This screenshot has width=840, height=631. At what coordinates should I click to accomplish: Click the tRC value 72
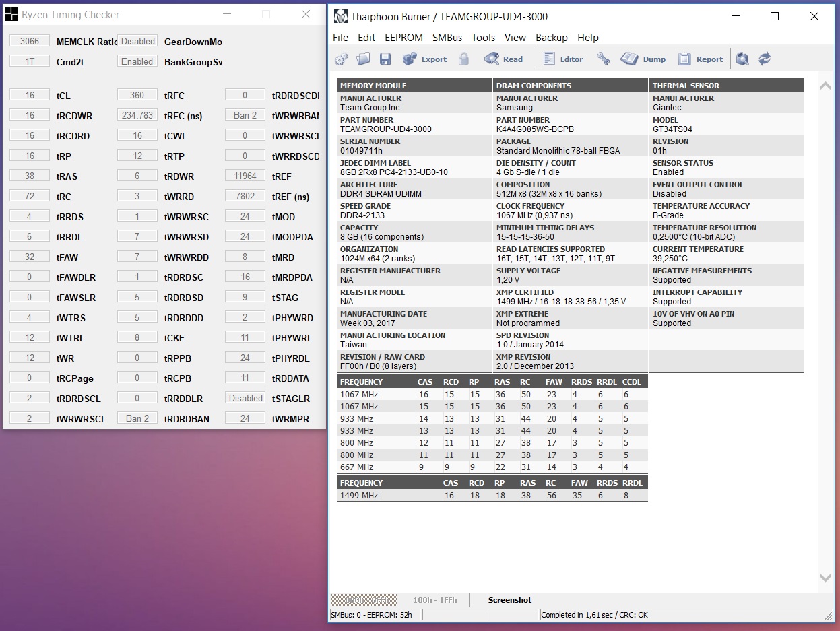pyautogui.click(x=30, y=196)
